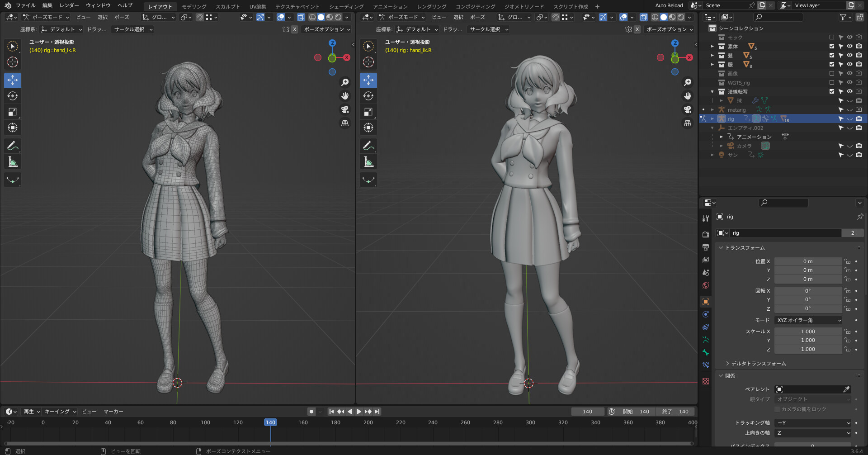Open the ファイル menu

26,5
